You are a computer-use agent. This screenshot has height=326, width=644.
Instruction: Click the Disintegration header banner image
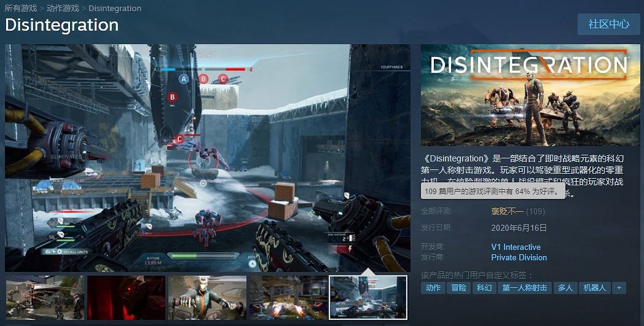(532, 95)
